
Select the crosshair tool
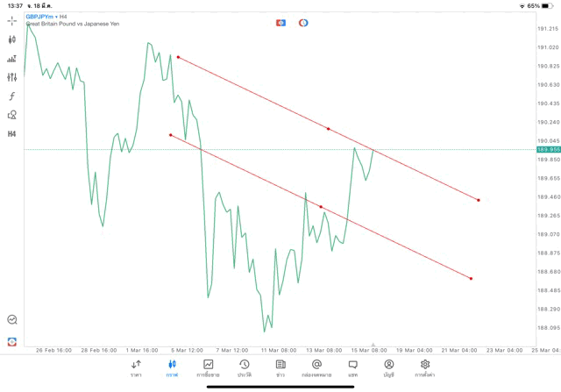12,20
